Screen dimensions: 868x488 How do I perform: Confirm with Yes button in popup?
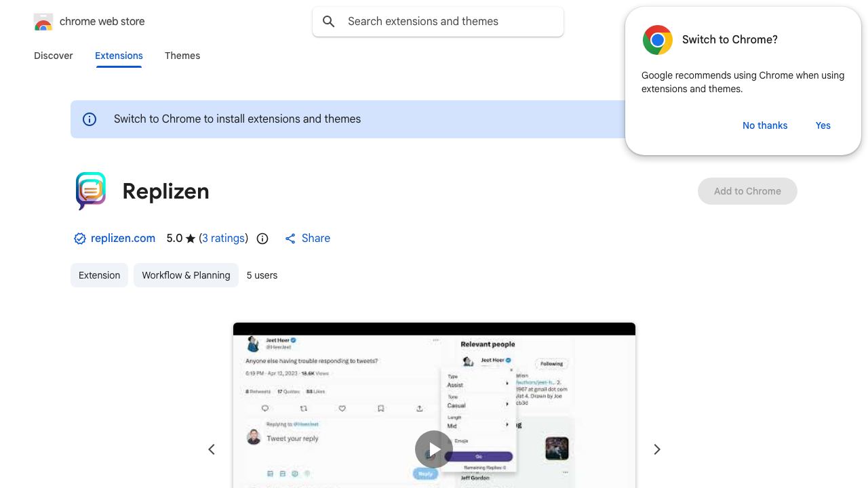click(x=823, y=125)
